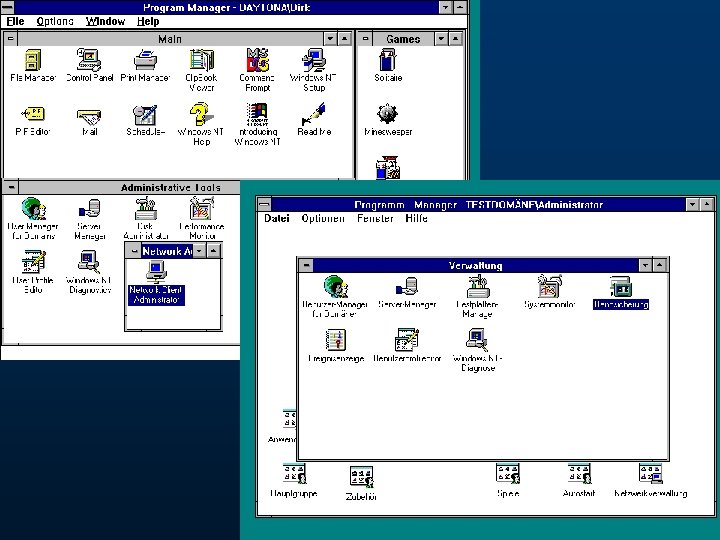Open Options menu in English Program Manager
The image size is (720, 540).
tap(55, 21)
